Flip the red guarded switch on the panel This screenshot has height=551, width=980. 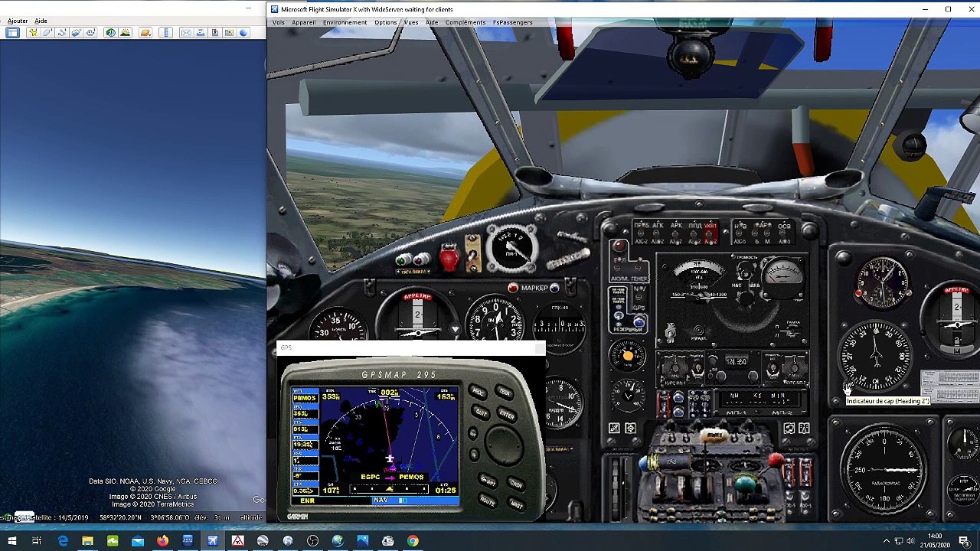coord(449,258)
